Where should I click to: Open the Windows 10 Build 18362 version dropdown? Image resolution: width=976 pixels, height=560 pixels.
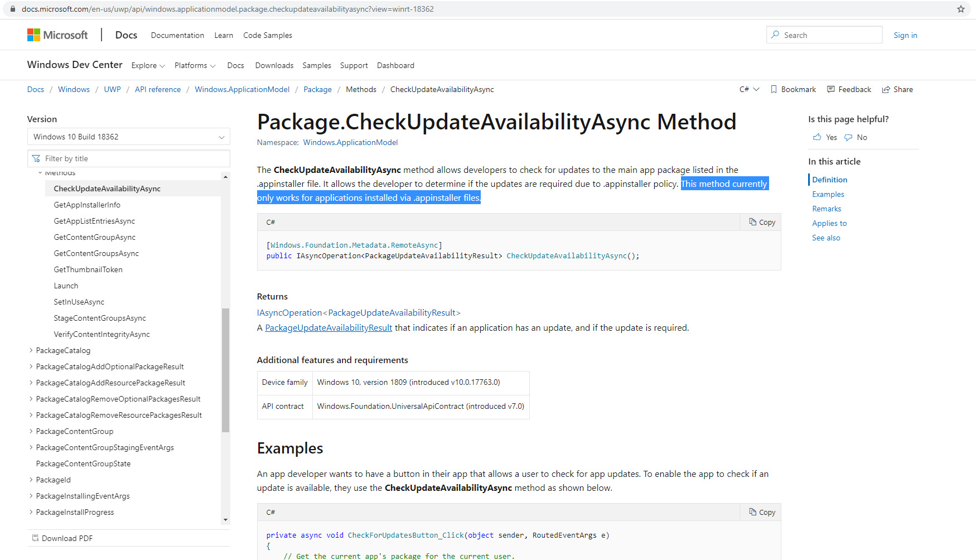[128, 137]
